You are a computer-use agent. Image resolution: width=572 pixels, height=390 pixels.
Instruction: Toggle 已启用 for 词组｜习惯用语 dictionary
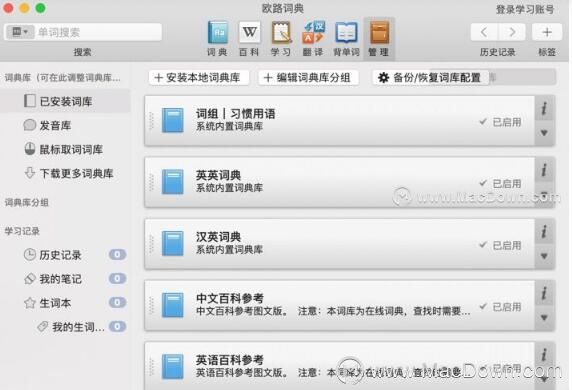click(500, 122)
